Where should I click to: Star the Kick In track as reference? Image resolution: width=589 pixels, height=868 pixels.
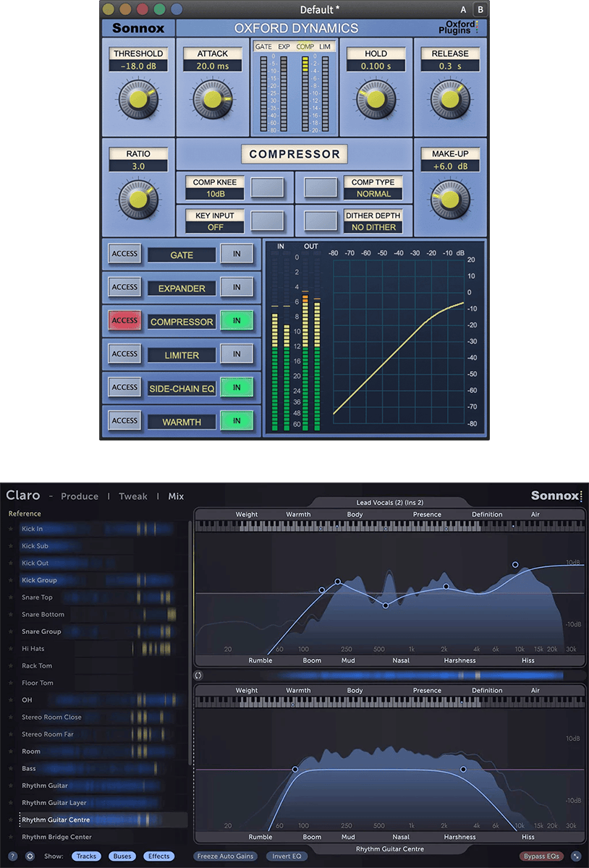(11, 529)
